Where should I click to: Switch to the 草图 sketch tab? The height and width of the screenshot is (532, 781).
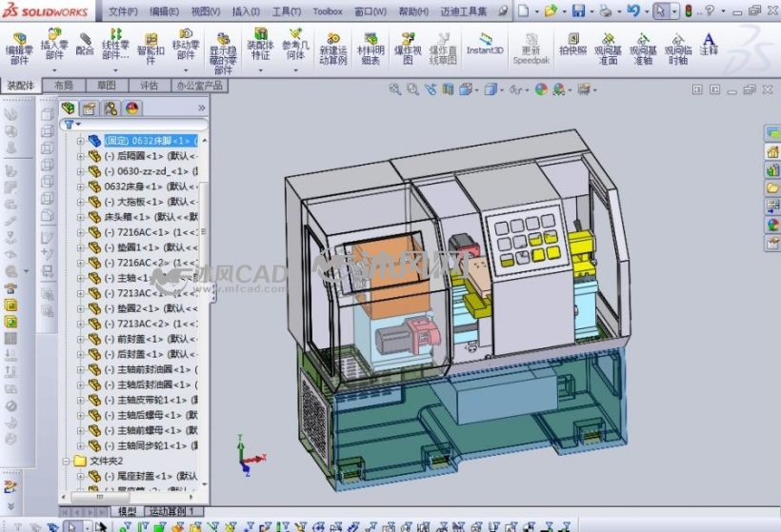click(x=106, y=86)
